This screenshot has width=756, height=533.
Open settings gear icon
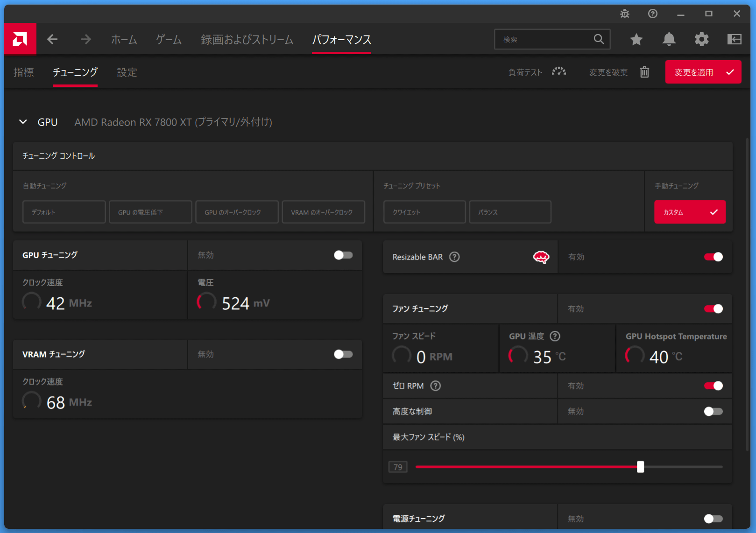click(701, 39)
